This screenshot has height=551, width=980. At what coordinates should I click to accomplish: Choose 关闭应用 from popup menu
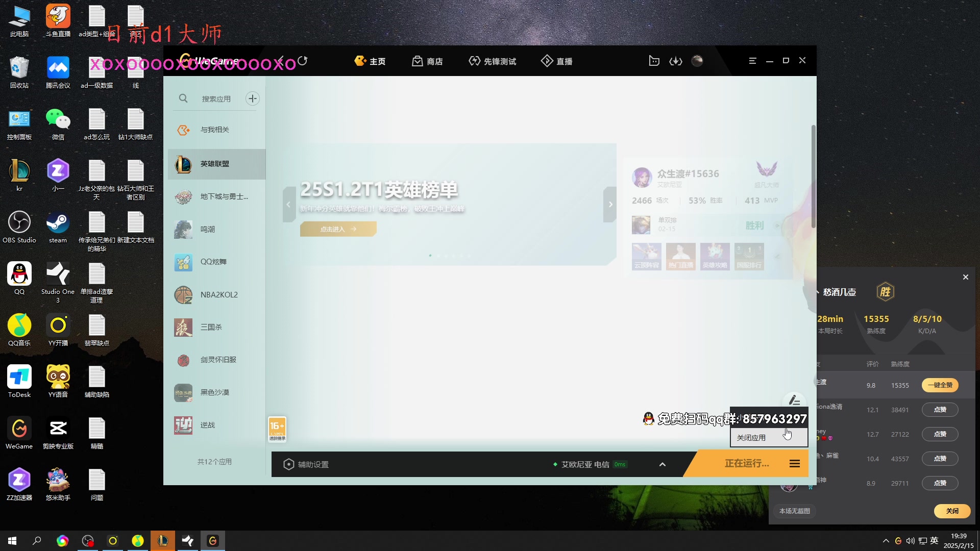coord(769,438)
